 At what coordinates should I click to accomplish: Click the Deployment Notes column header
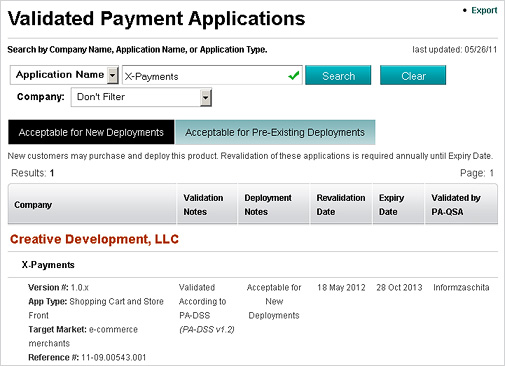point(274,204)
